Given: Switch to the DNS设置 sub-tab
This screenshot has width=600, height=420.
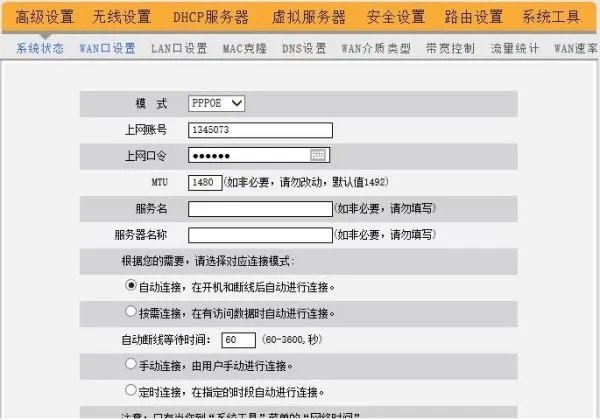Looking at the screenshot, I should click(304, 49).
